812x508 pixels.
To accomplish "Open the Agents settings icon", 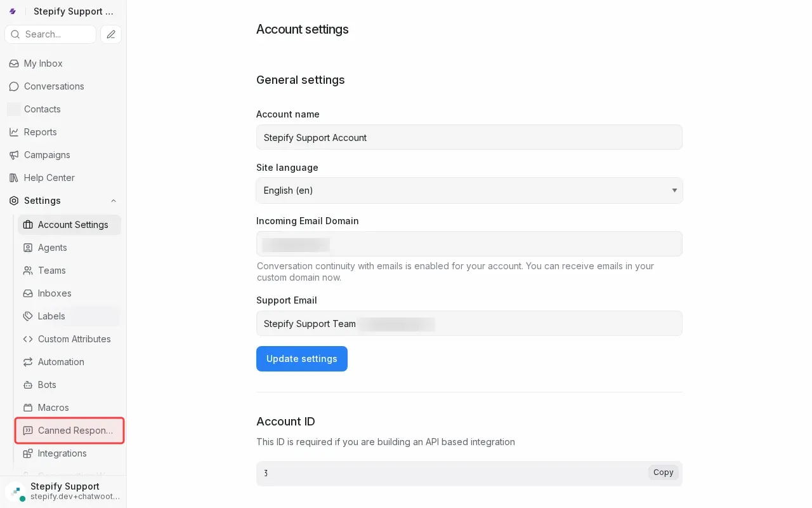I will (x=28, y=248).
